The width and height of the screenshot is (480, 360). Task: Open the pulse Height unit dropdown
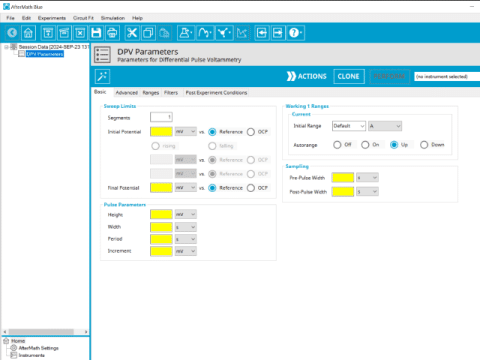click(x=186, y=214)
